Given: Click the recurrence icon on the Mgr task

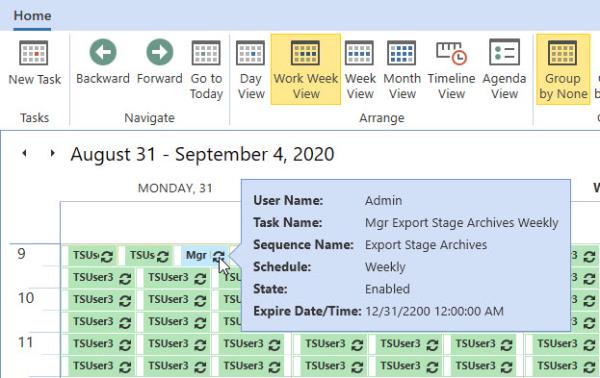Looking at the screenshot, I should (219, 256).
